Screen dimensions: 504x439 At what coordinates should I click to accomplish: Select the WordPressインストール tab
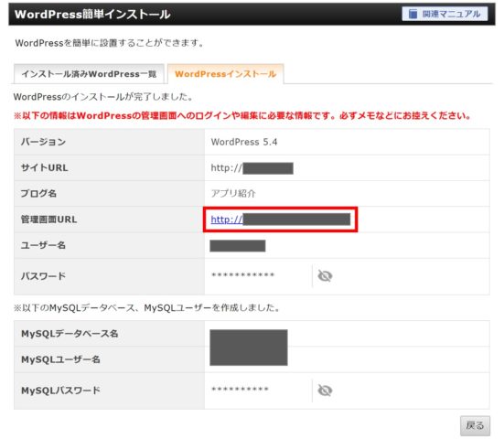pos(225,74)
